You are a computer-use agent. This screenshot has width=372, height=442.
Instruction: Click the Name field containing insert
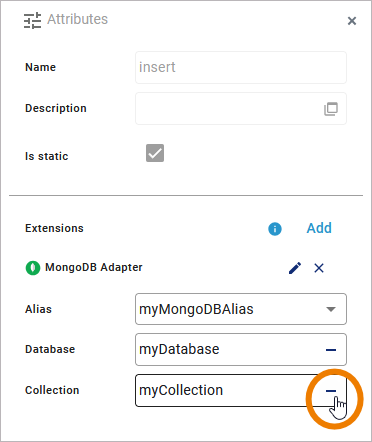click(241, 67)
